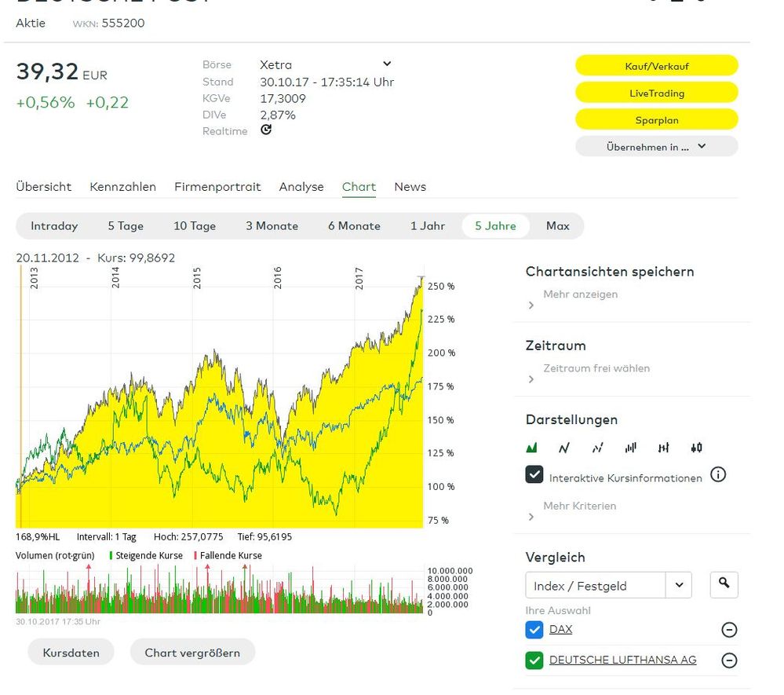Switch to the Kennzahlen tab
784x695 pixels.
tap(122, 187)
